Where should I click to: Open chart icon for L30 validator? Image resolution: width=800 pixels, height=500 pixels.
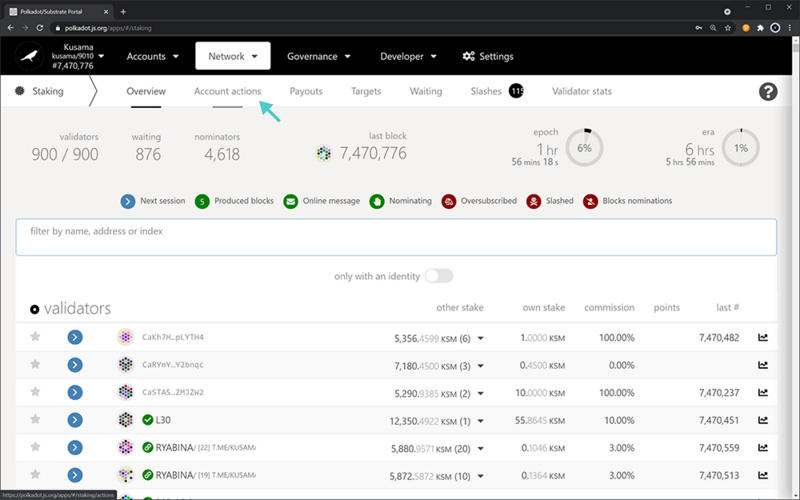coord(763,420)
